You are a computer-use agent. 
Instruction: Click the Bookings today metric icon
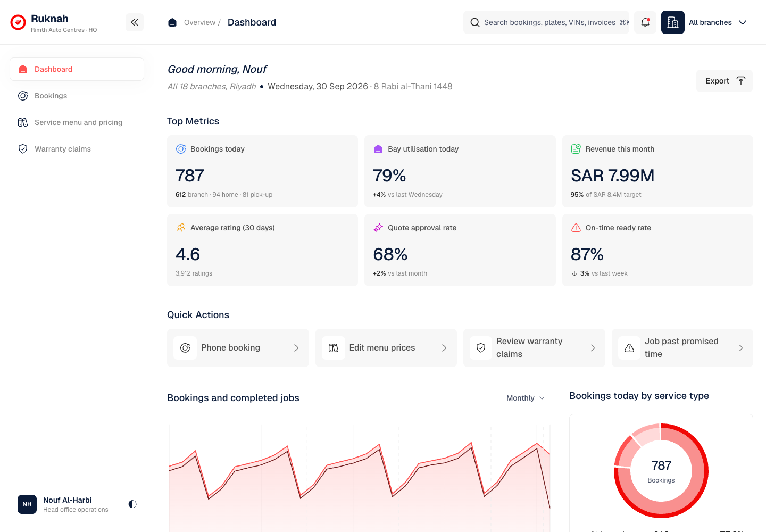(x=181, y=149)
